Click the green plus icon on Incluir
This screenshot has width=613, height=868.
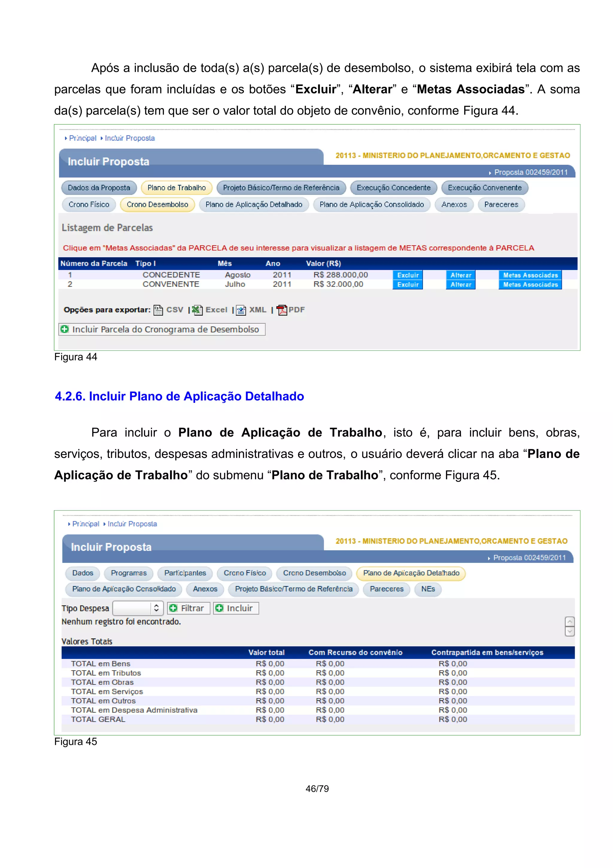click(219, 608)
